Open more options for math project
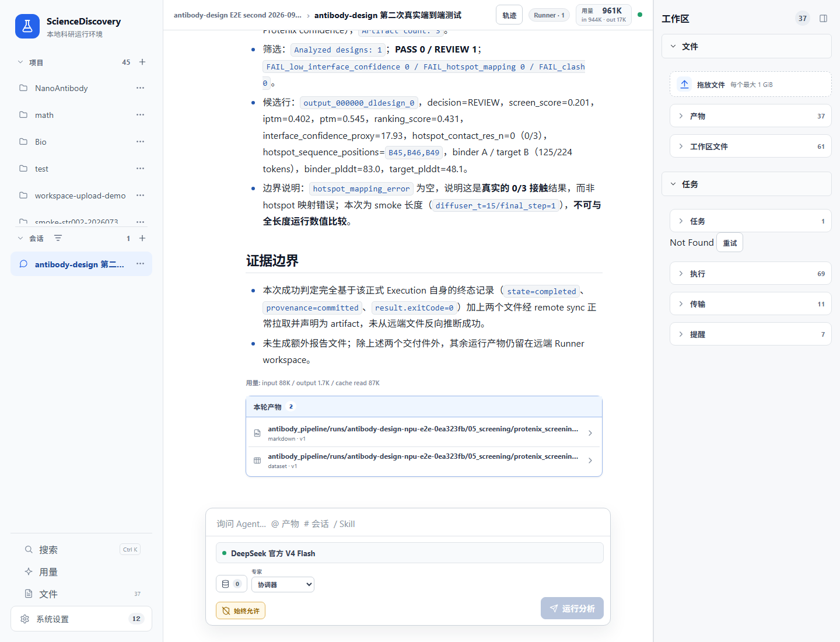The width and height of the screenshot is (840, 642). 140,115
